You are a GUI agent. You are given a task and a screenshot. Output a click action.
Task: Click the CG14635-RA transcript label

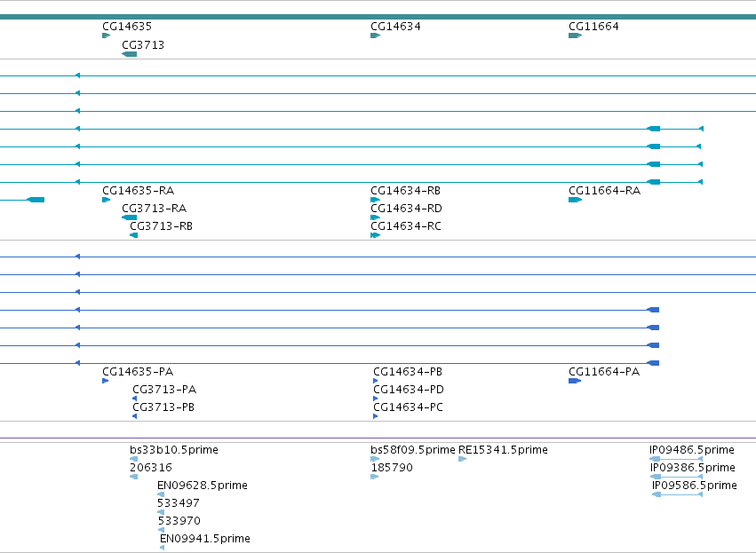coord(138,191)
